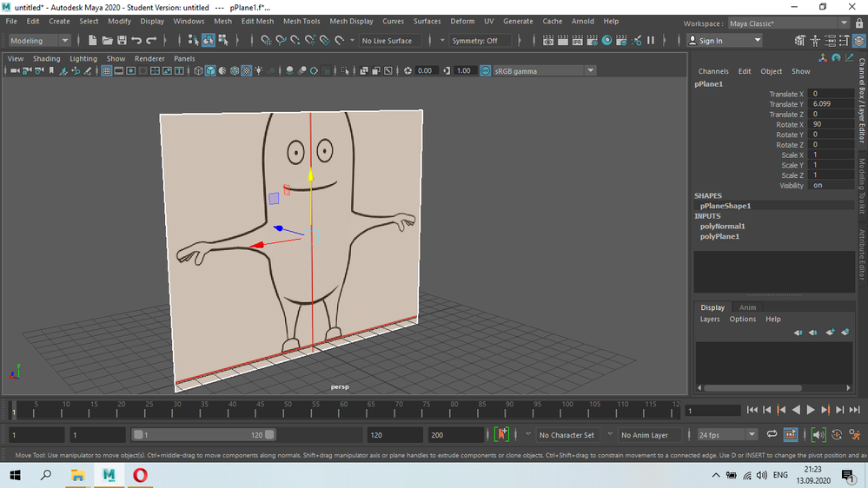Click use all lights bulb icon

[x=259, y=71]
